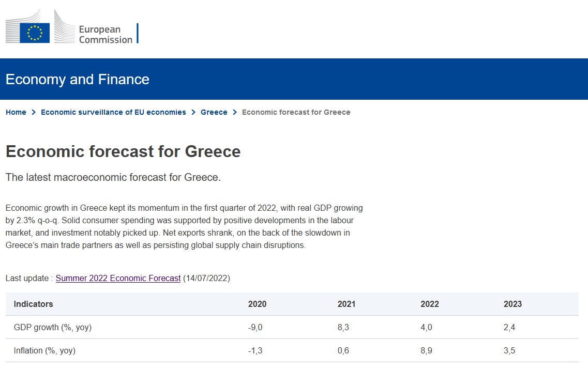Click the chevron before Greece breadcrumb
The height and width of the screenshot is (371, 588).
pos(193,112)
